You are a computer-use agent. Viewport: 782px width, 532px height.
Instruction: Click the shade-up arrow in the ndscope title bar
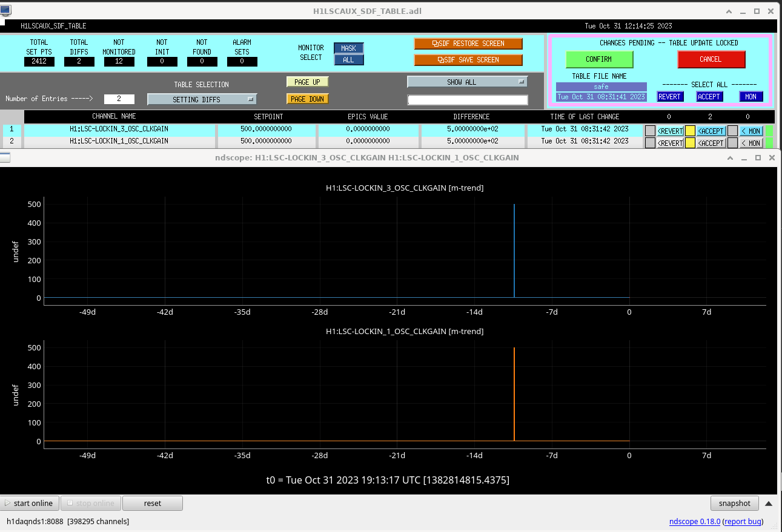tap(731, 157)
